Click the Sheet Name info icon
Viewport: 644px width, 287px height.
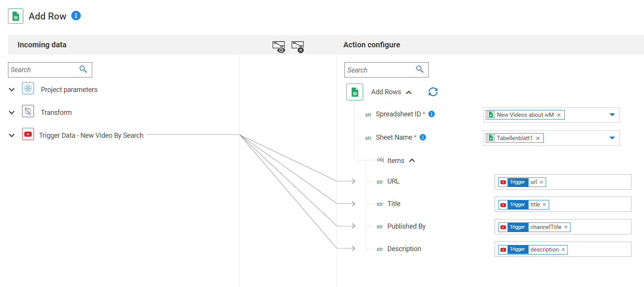point(423,137)
